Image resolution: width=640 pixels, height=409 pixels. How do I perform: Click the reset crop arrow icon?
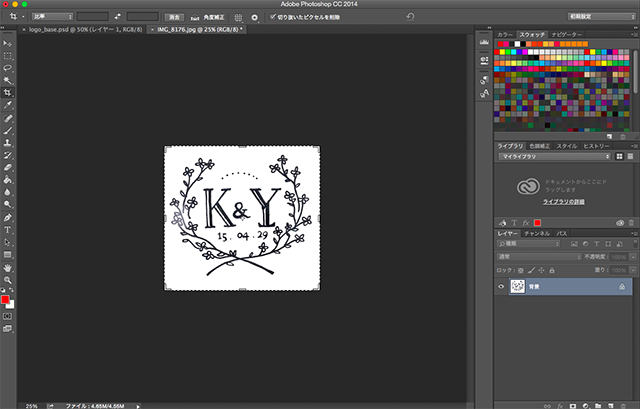[410, 17]
